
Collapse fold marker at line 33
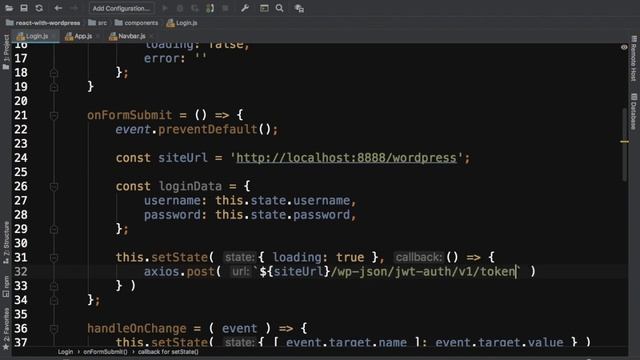point(54,287)
